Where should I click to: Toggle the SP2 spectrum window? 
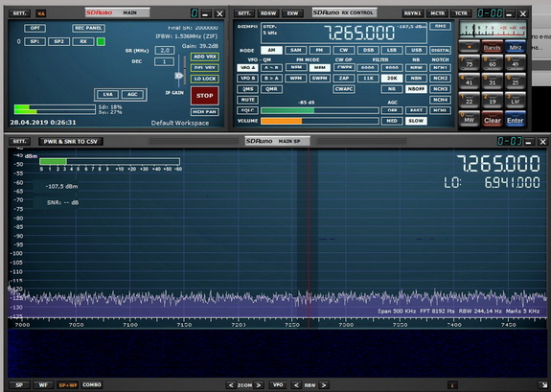tap(58, 41)
